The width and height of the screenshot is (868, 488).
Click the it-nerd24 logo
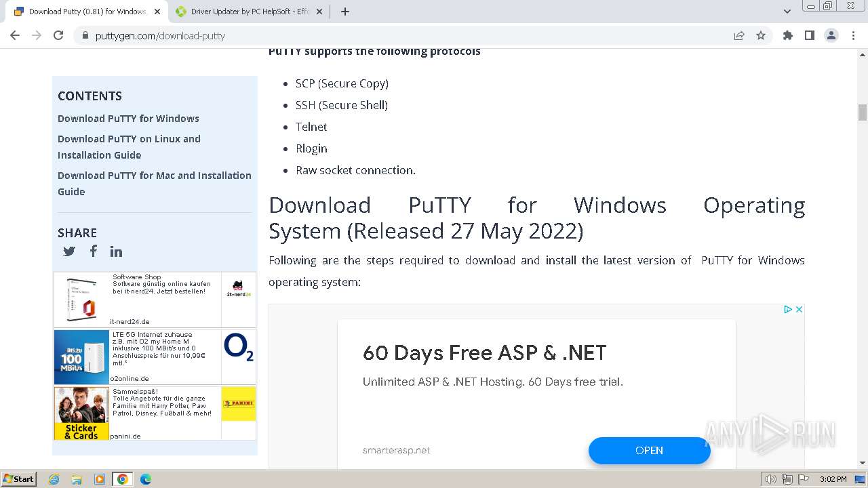pyautogui.click(x=239, y=289)
